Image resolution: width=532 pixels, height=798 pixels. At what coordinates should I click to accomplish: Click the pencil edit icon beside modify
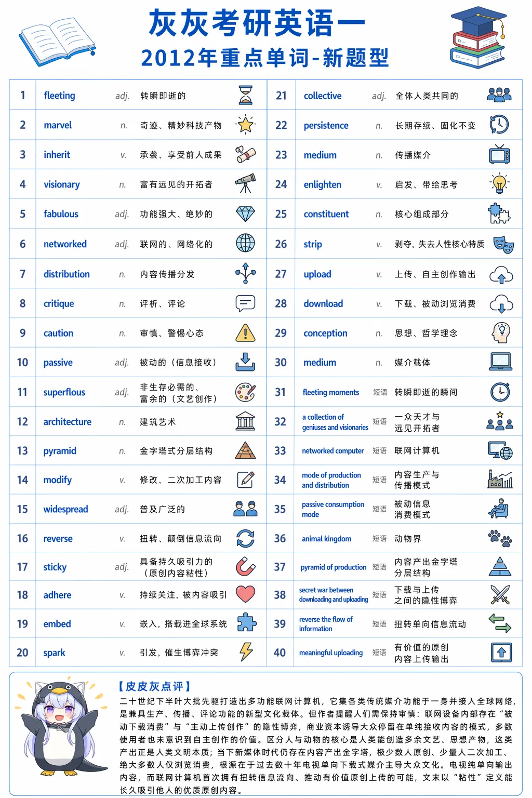245,480
